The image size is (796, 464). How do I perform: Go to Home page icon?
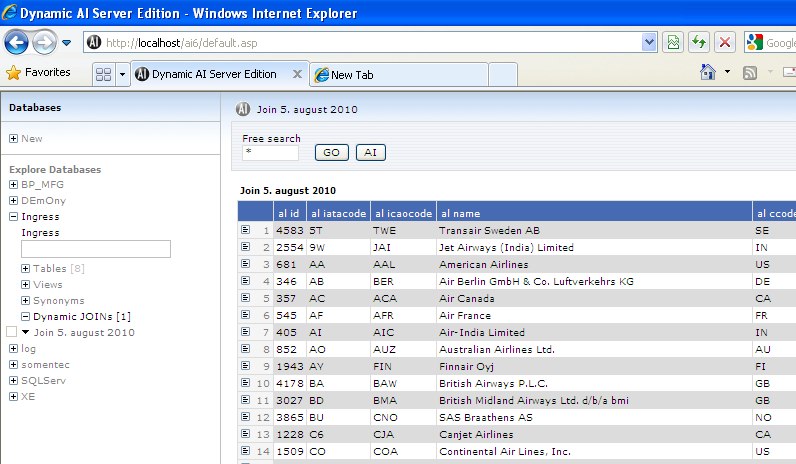pos(708,72)
